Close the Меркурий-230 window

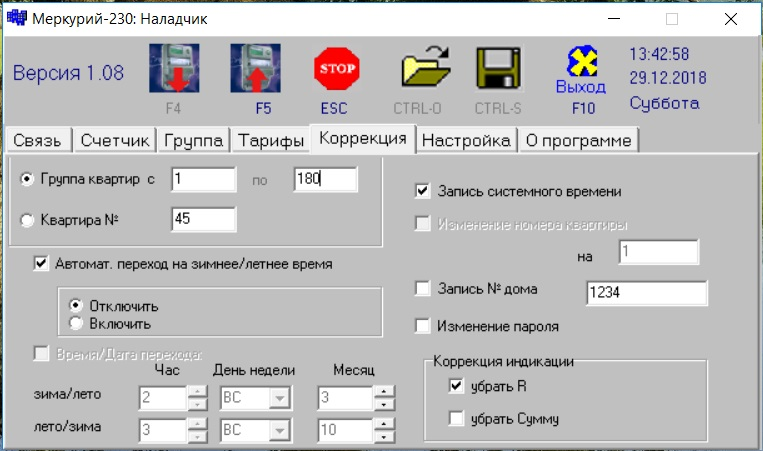click(x=731, y=19)
